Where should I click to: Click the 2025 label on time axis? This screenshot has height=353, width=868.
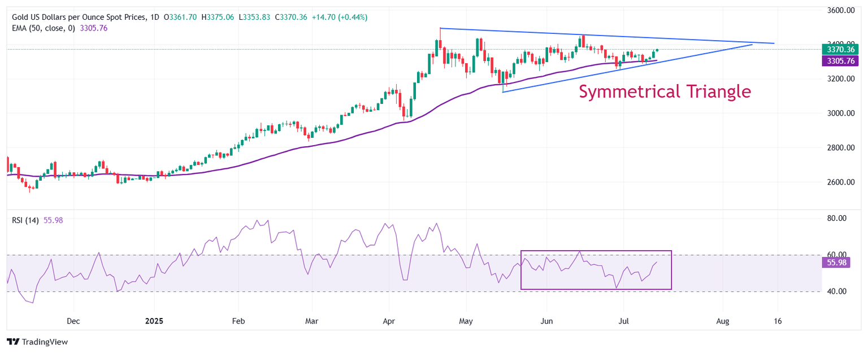(154, 321)
